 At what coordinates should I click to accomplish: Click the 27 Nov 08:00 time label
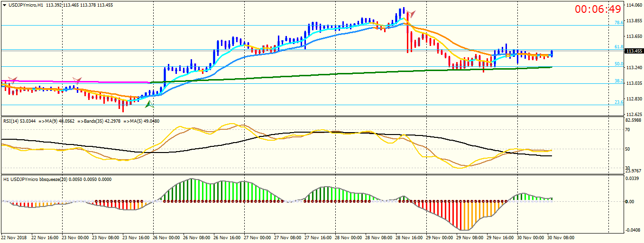pos(289,237)
